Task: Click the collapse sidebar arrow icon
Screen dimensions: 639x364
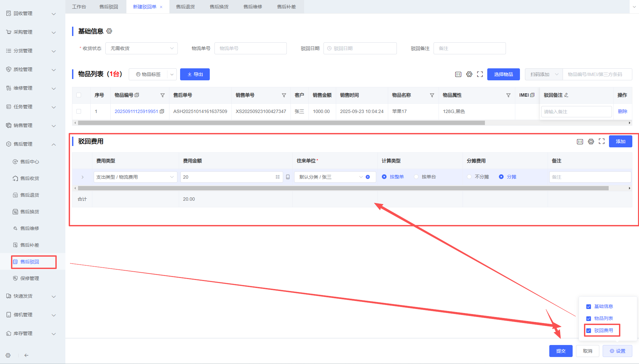Action: click(26, 355)
